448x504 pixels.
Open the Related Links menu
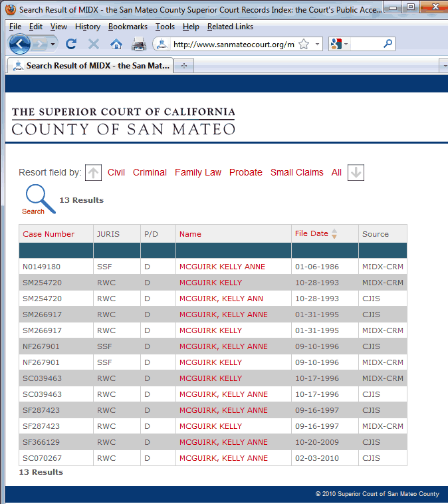pyautogui.click(x=230, y=27)
